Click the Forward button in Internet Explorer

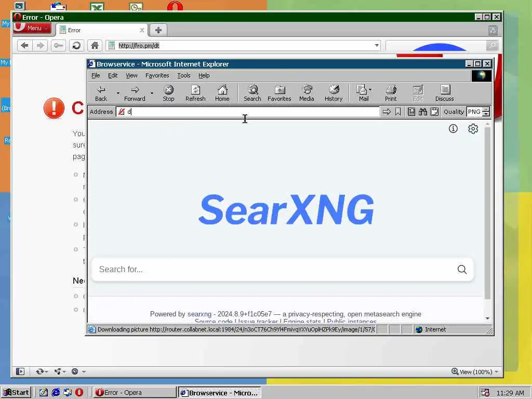click(135, 94)
